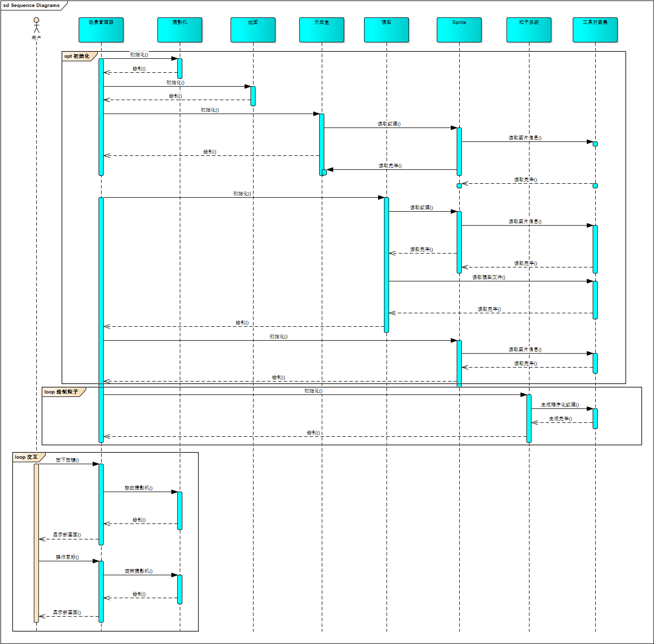Click the 用户 actor name label
The height and width of the screenshot is (644, 654).
click(x=36, y=38)
